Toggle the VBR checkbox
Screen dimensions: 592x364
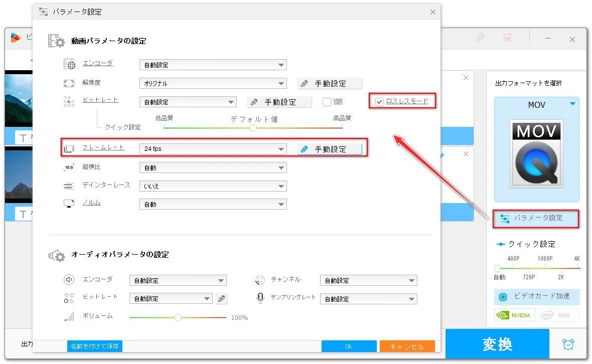coord(327,102)
